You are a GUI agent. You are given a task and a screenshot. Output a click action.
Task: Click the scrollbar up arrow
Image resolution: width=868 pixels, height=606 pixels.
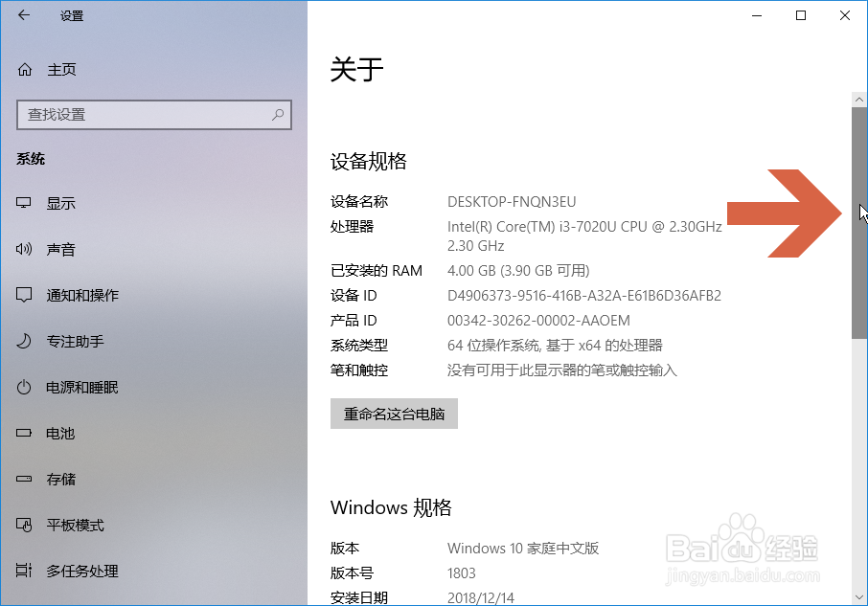click(858, 99)
